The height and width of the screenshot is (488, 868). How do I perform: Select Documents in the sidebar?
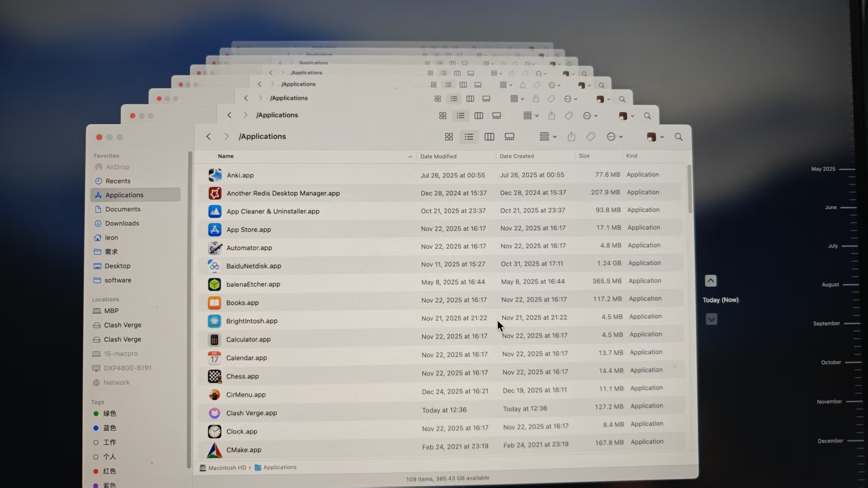(123, 209)
